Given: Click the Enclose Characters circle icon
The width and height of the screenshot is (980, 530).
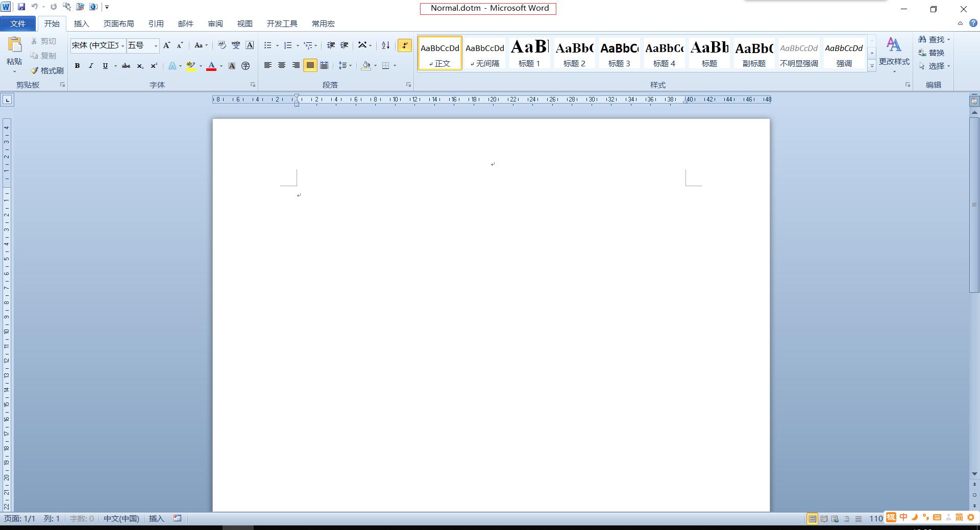Looking at the screenshot, I should click(x=246, y=66).
